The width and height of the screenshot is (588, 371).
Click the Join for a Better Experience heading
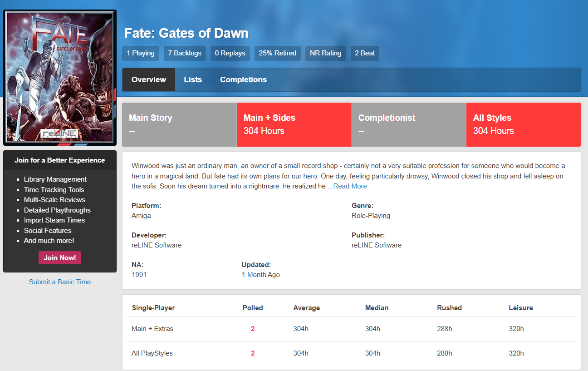pyautogui.click(x=60, y=160)
